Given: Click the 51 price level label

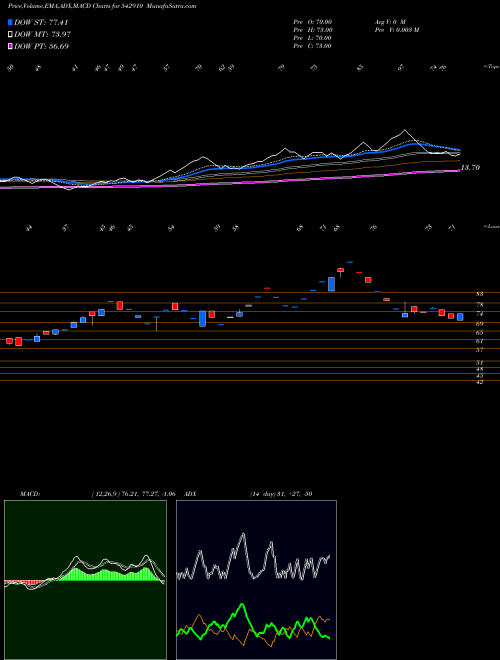Looking at the screenshot, I should [x=479, y=363].
